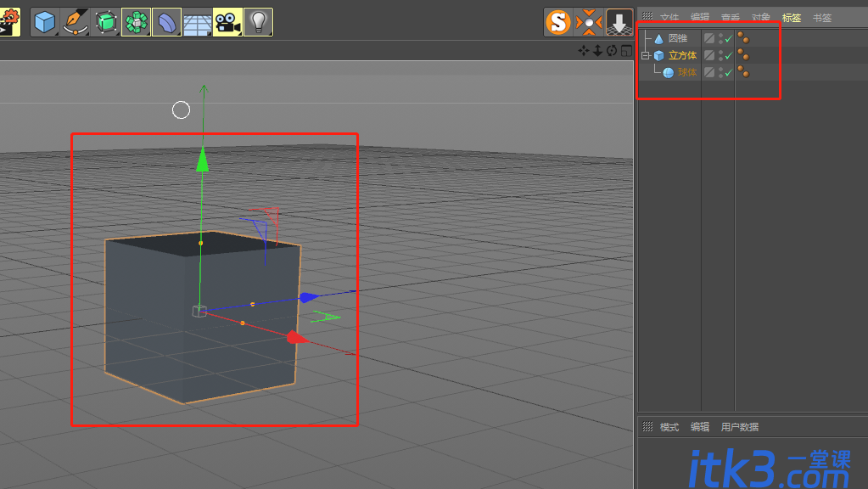Viewport: 868px width, 489px height.
Task: Click the viewport pan camera icon
Action: [x=584, y=51]
